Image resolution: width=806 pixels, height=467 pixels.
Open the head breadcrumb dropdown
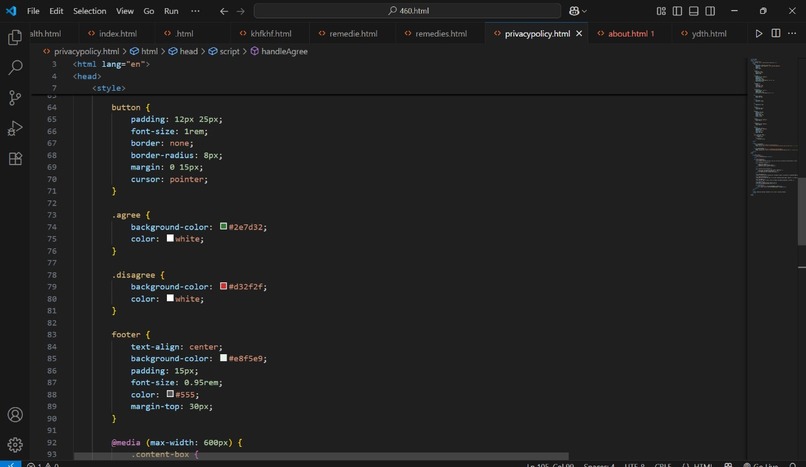189,51
